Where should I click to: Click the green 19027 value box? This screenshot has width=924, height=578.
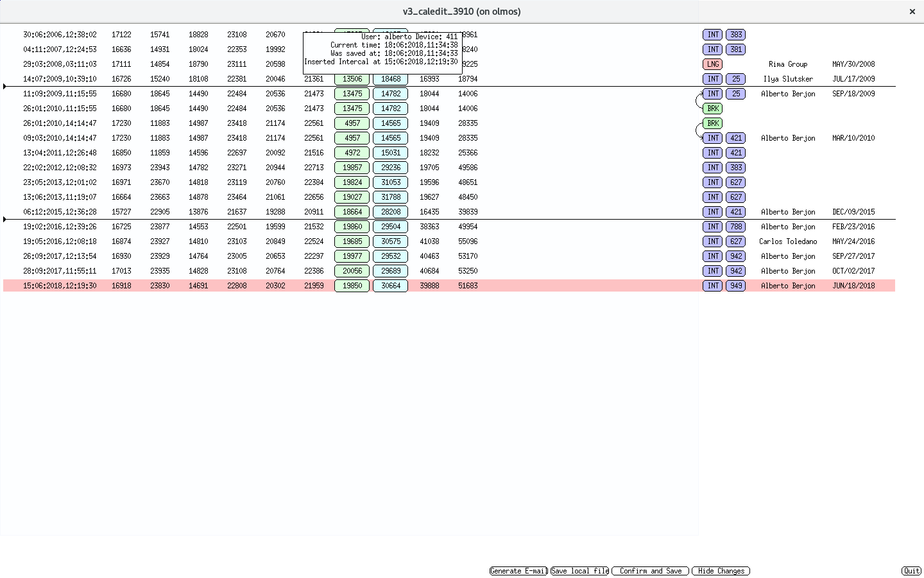[x=352, y=197]
